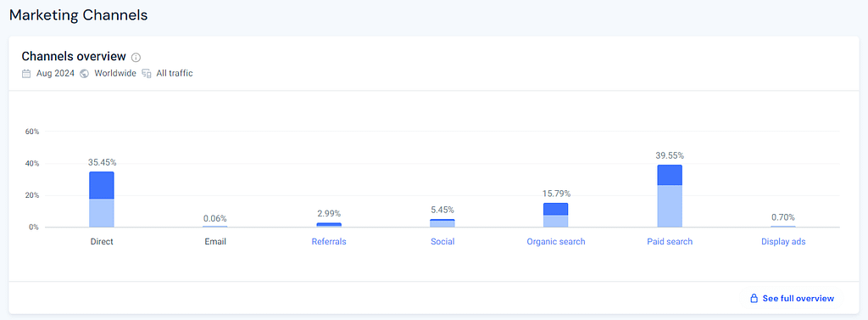
Task: Click the Direct traffic bar
Action: [x=102, y=199]
